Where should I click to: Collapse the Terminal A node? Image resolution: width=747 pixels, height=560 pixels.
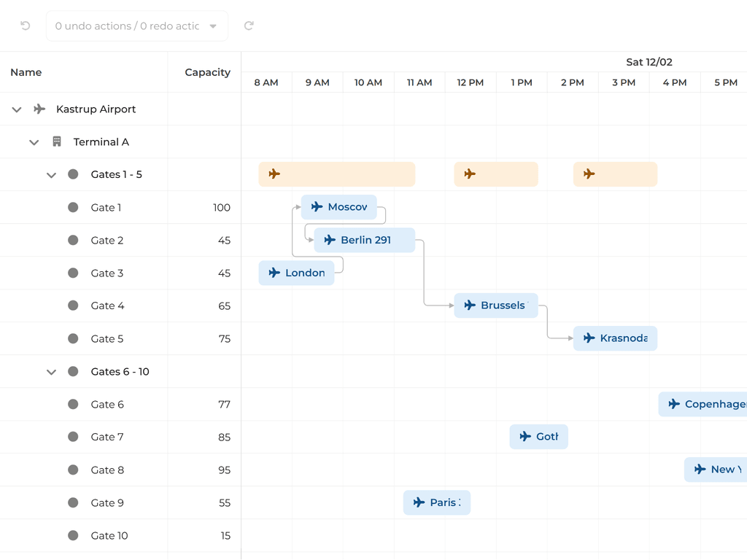[34, 143]
